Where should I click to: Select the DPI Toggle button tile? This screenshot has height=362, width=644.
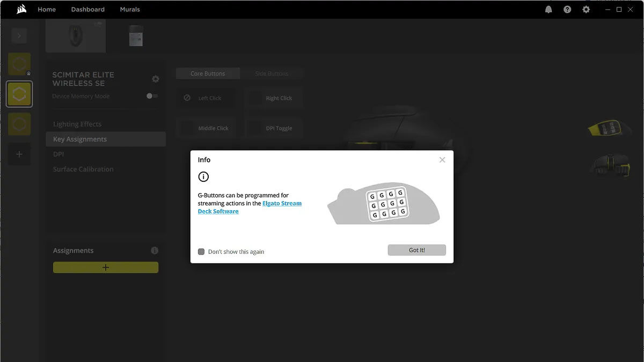click(275, 128)
